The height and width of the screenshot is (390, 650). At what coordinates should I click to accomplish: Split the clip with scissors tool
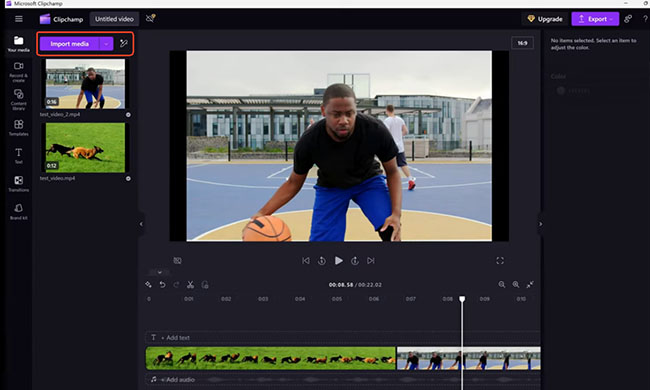coord(190,284)
